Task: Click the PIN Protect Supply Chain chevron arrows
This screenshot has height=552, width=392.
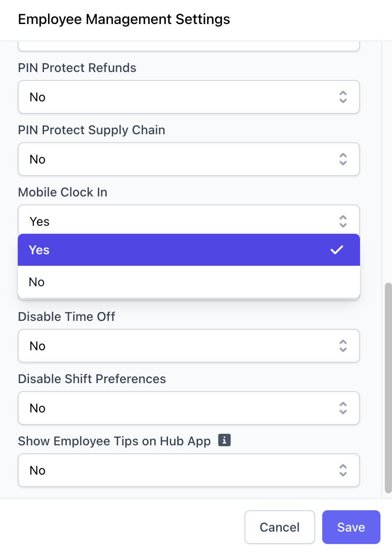Action: tap(343, 159)
